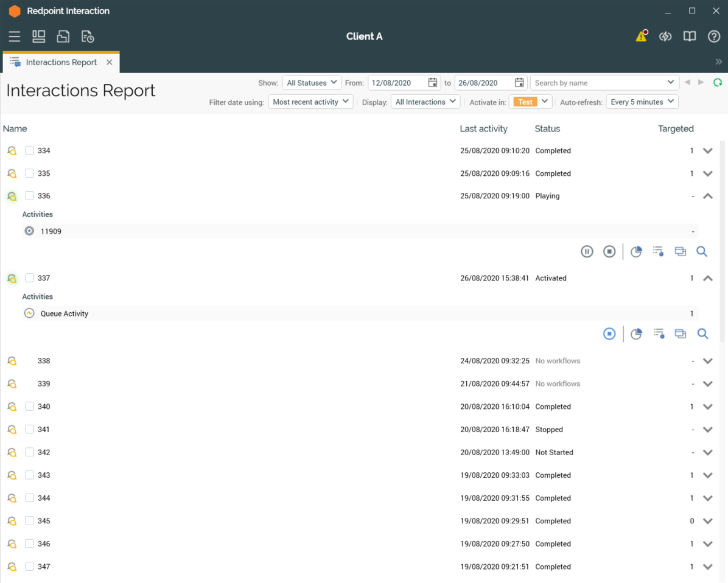Screen dimensions: 728x583
Task: Close the Interactions Report tab
Action: point(110,63)
